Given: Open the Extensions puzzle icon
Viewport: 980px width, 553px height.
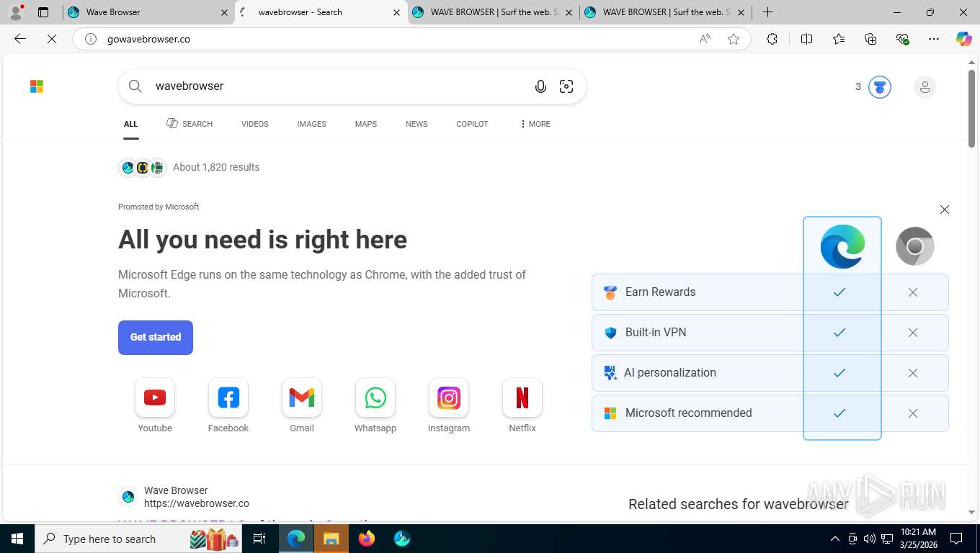Looking at the screenshot, I should click(772, 39).
